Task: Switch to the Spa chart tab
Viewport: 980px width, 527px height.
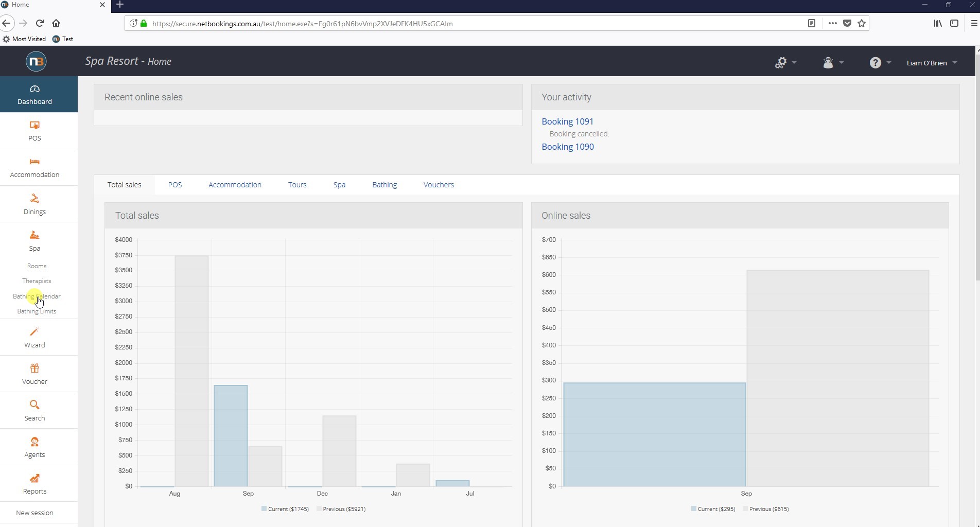Action: click(339, 185)
